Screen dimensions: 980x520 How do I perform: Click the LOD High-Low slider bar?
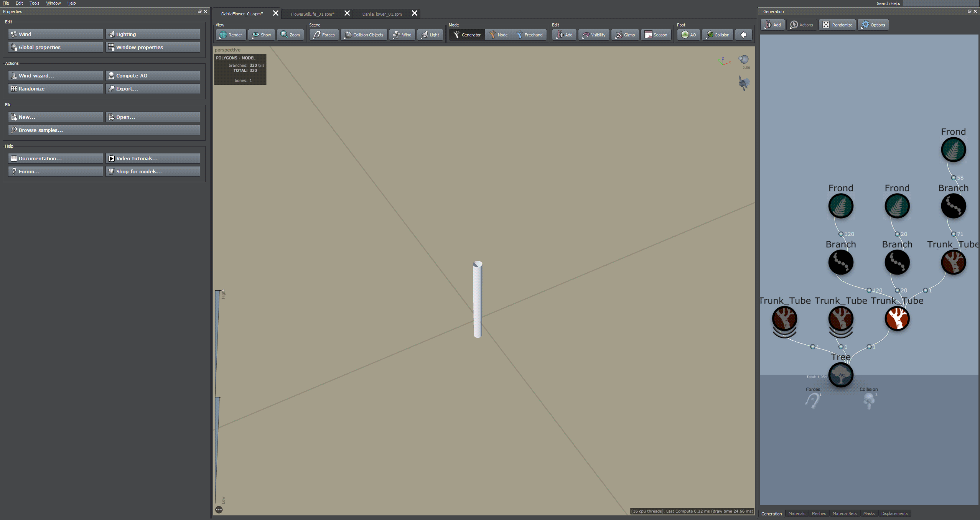pyautogui.click(x=218, y=397)
